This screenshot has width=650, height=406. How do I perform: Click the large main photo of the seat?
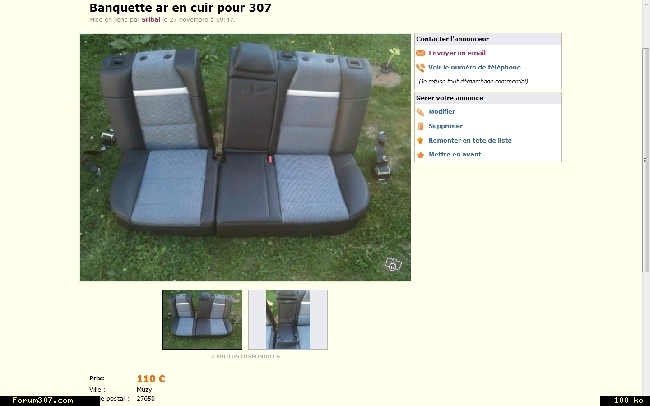coord(245,158)
